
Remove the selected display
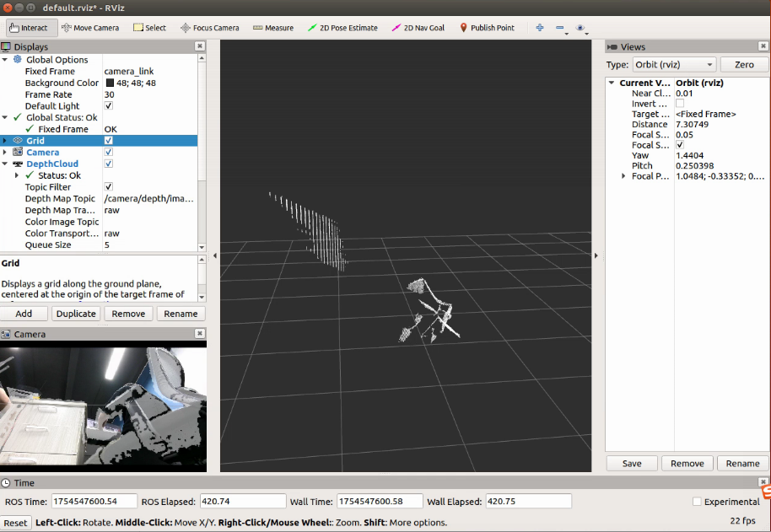pos(128,314)
